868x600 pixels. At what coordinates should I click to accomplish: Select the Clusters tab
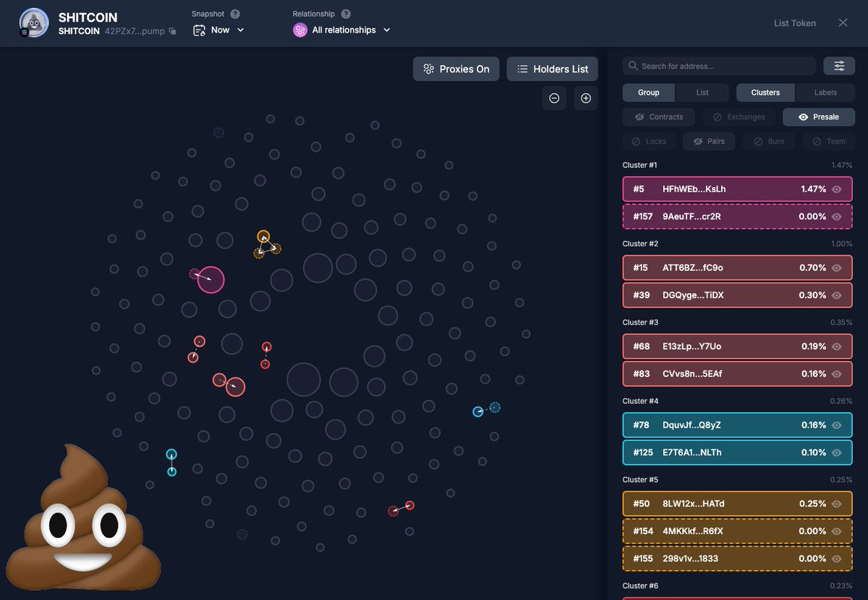(765, 93)
